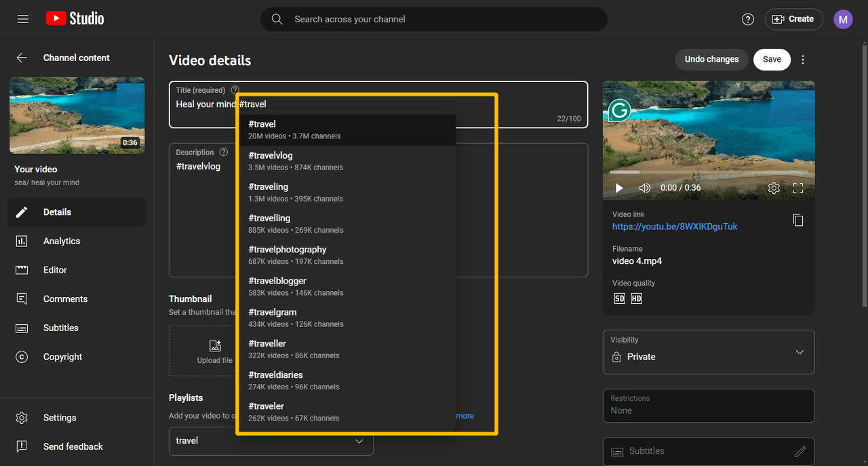Open the account avatar menu
Viewport: 868px width, 466px height.
click(843, 19)
